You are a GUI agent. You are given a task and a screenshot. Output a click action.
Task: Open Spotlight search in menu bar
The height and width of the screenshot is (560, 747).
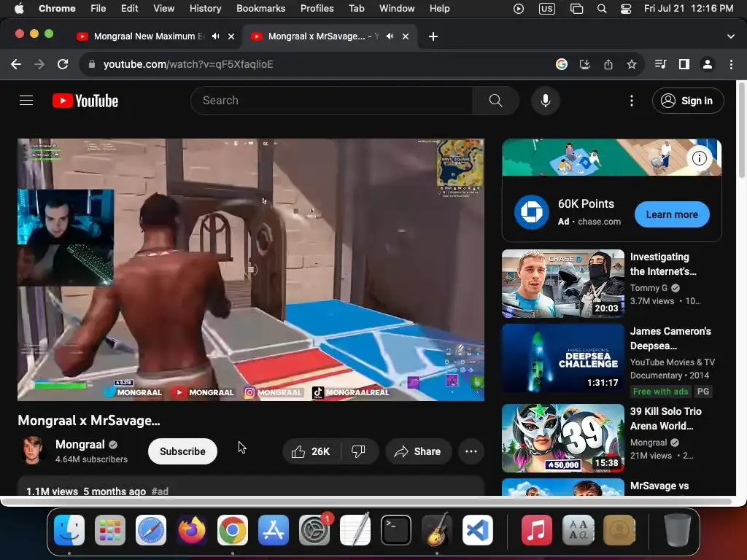pos(602,9)
